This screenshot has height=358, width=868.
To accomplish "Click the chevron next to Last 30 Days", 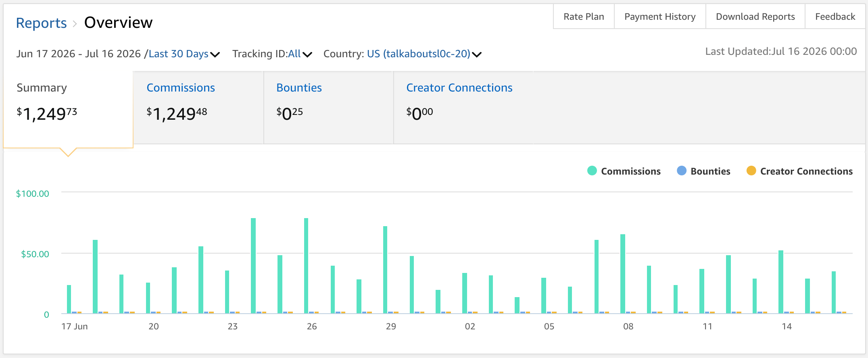I will coord(215,54).
